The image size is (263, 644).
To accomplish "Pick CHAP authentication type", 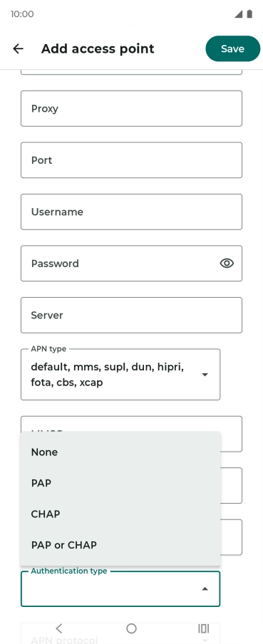I will (x=120, y=514).
